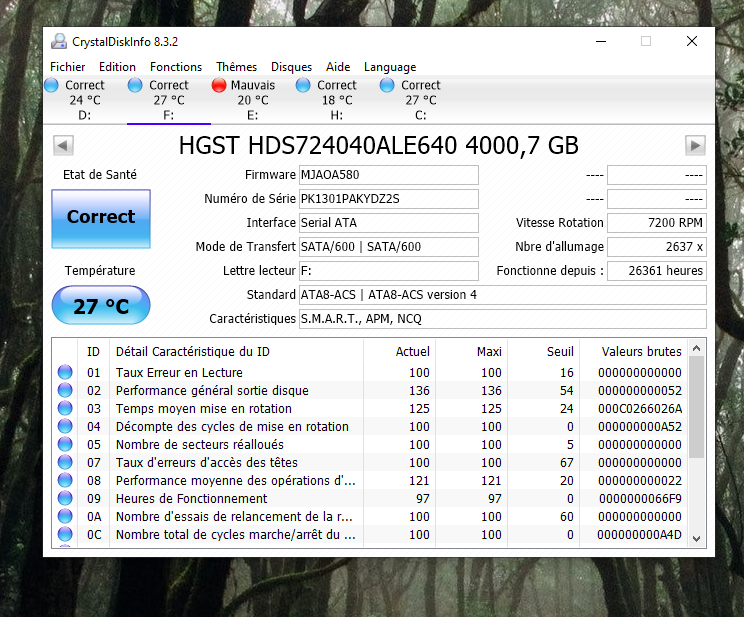Select row Temps moyen mise en rotation

coord(370,409)
